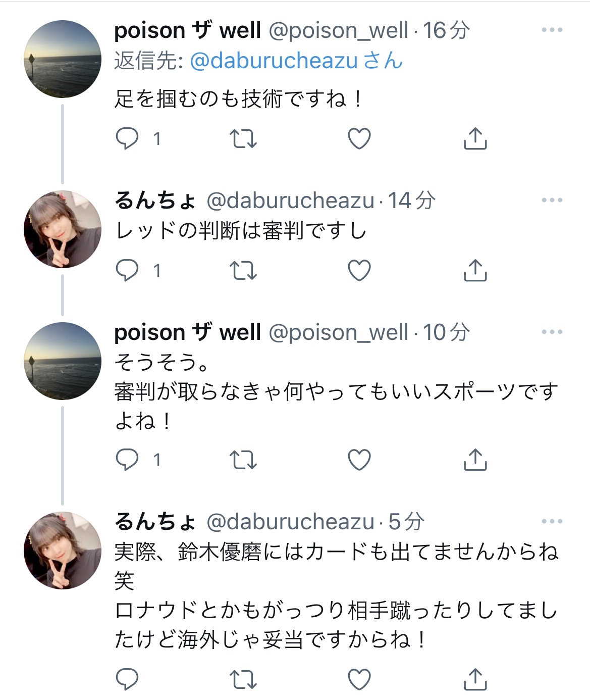Open more options for the 10分 tweet
The height and width of the screenshot is (700, 590).
click(x=552, y=332)
